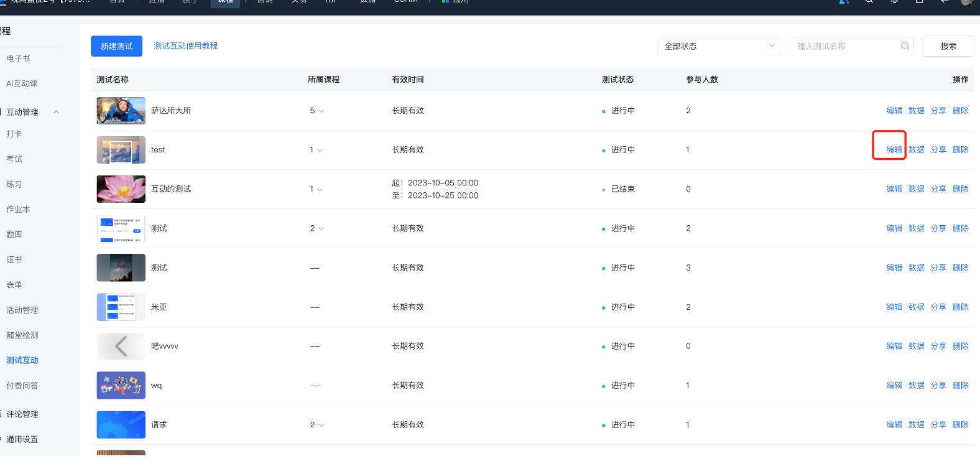Edit the 吧vvvvv test
Image resolution: width=980 pixels, height=464 pixels.
pyautogui.click(x=894, y=346)
